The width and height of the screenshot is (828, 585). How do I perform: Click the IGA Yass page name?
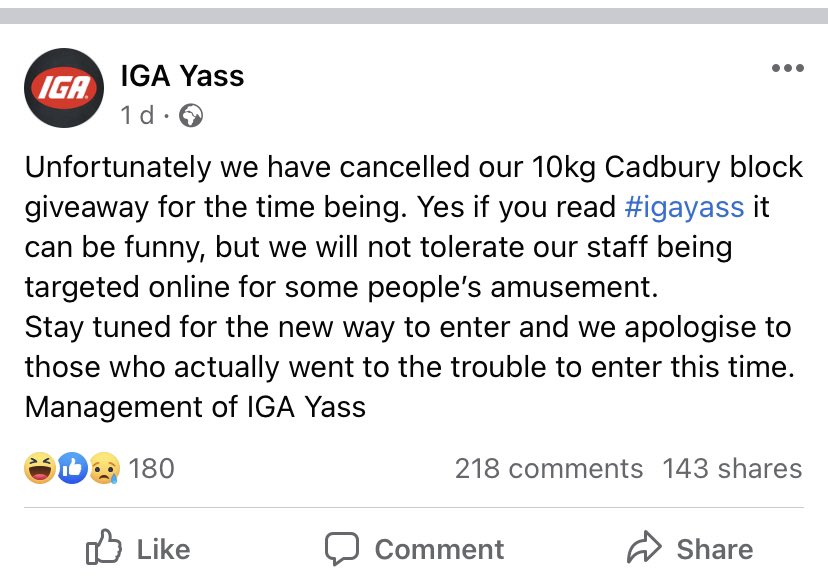coord(181,75)
